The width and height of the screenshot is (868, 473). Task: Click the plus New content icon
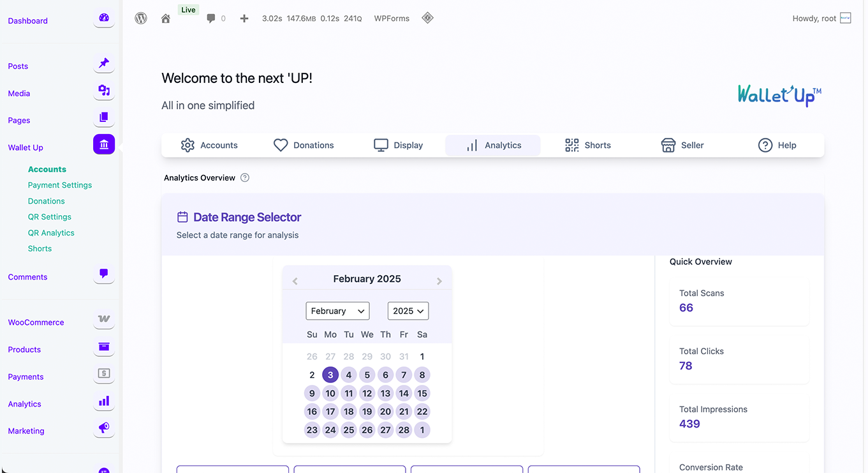(x=244, y=19)
